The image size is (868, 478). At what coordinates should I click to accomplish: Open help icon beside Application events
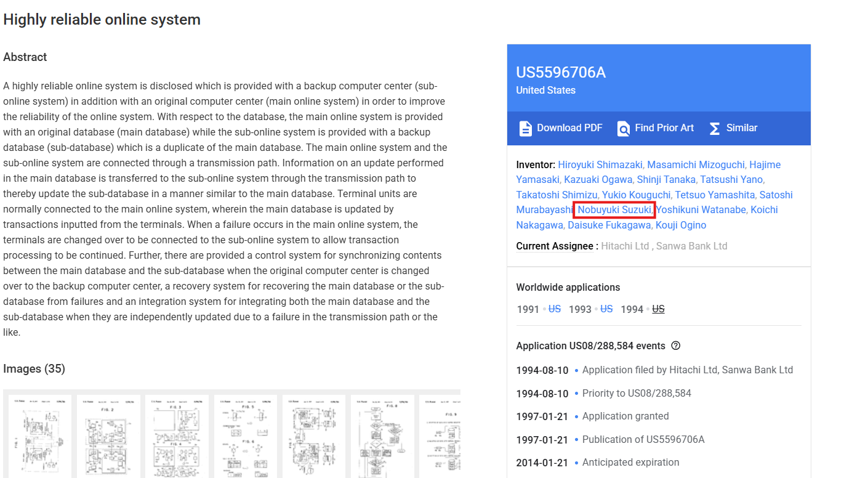click(x=675, y=346)
